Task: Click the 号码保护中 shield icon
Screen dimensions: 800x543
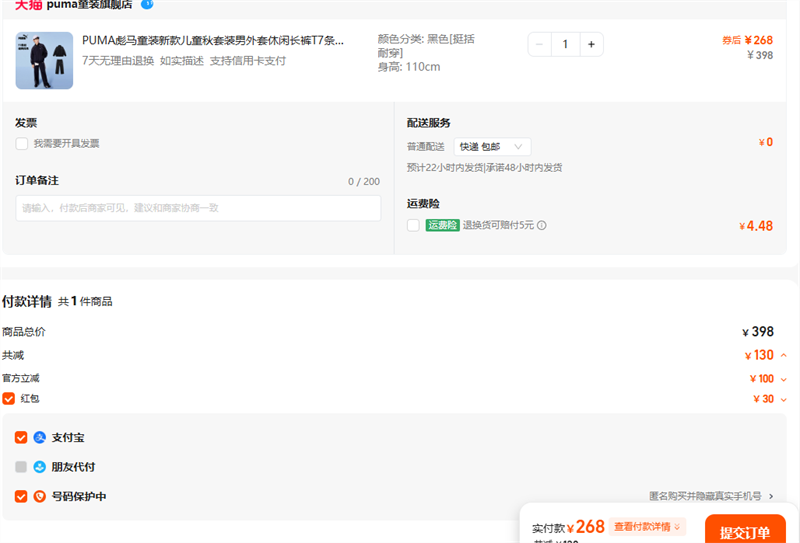Action: 40,496
